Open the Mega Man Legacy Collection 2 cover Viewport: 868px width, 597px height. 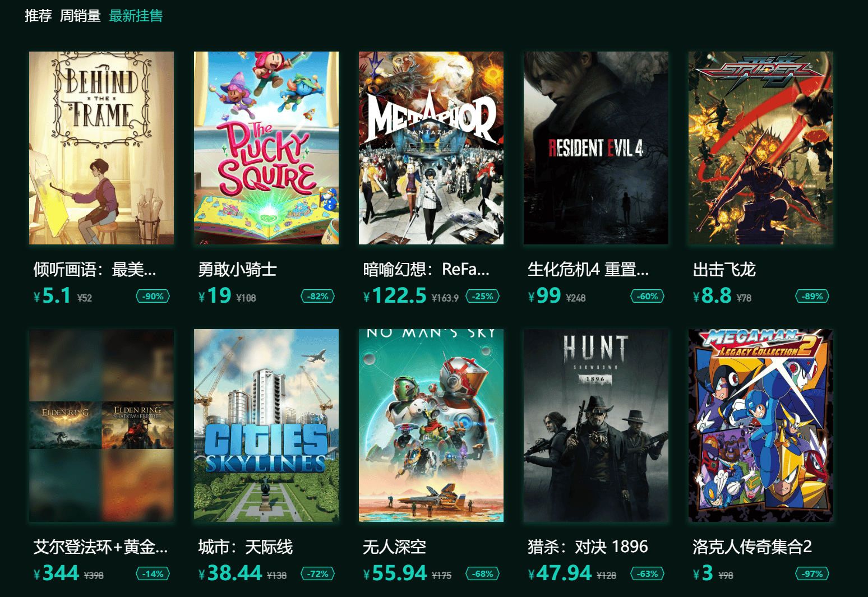pyautogui.click(x=761, y=425)
